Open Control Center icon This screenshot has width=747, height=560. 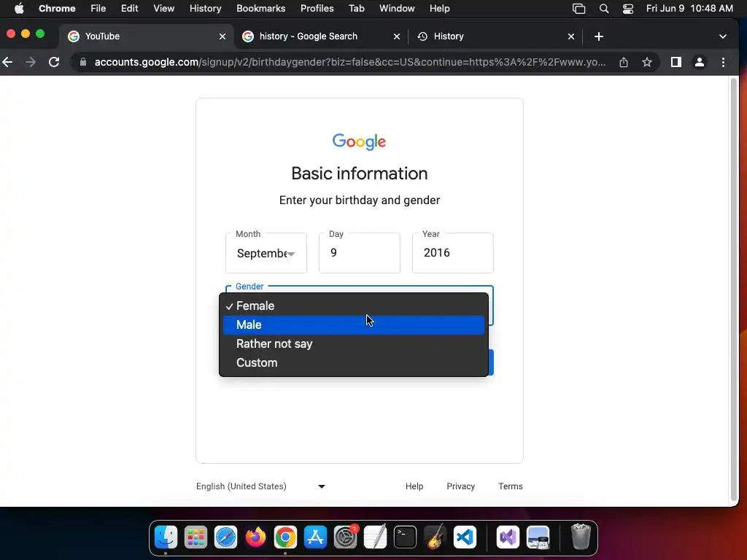[x=628, y=8]
